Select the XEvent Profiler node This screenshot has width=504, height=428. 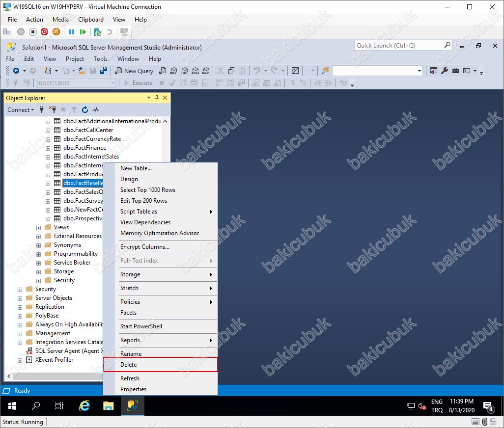[x=55, y=360]
